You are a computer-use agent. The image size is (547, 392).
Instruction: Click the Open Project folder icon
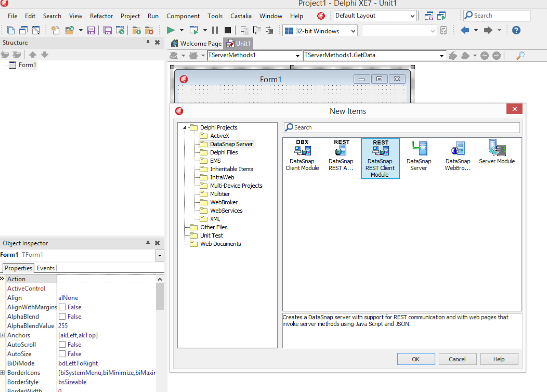point(70,30)
